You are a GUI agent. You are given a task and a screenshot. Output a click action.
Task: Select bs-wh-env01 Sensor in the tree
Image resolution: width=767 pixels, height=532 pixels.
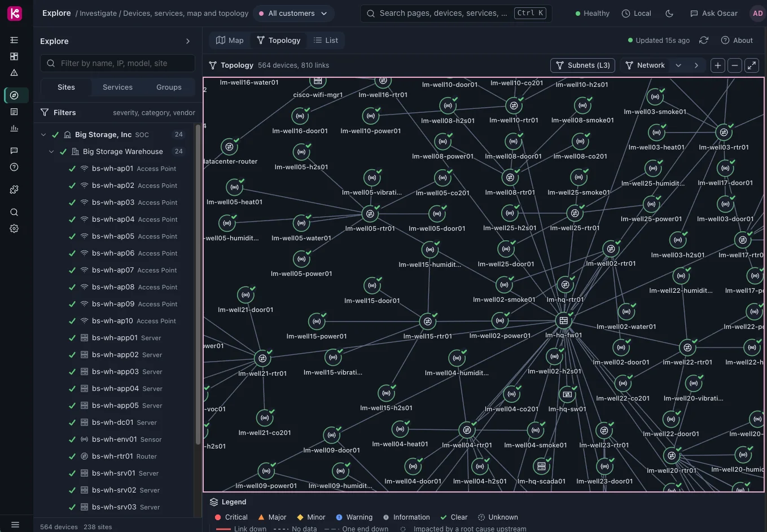tap(116, 439)
